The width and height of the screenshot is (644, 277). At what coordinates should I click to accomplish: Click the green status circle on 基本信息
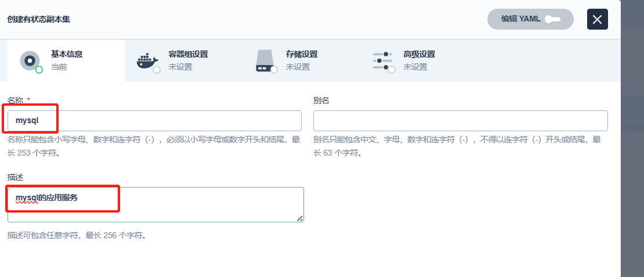tap(39, 70)
